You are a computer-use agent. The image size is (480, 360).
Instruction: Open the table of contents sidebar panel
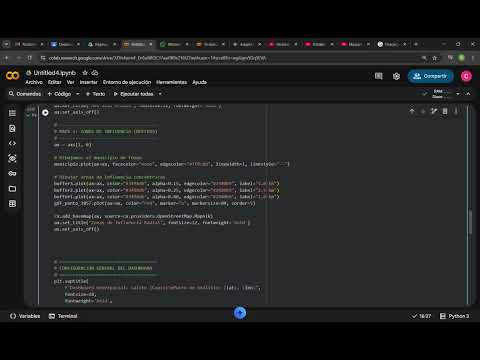(x=12, y=113)
